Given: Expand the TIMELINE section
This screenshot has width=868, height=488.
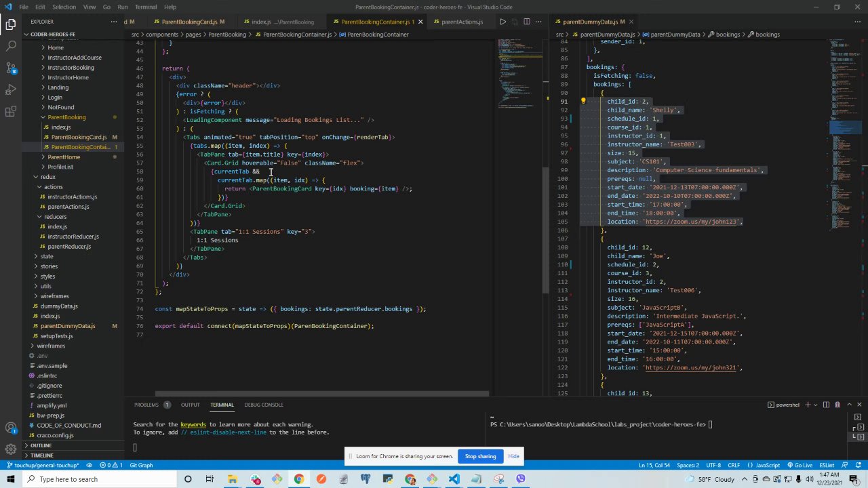Looking at the screenshot, I should pos(41,455).
